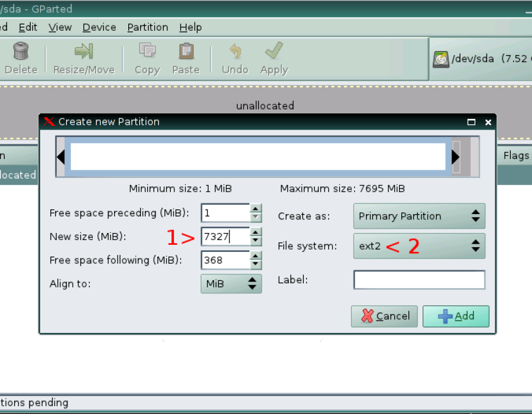Click the 'Minimum size: 1 MiB' text
This screenshot has width=532, height=414.
(x=180, y=189)
